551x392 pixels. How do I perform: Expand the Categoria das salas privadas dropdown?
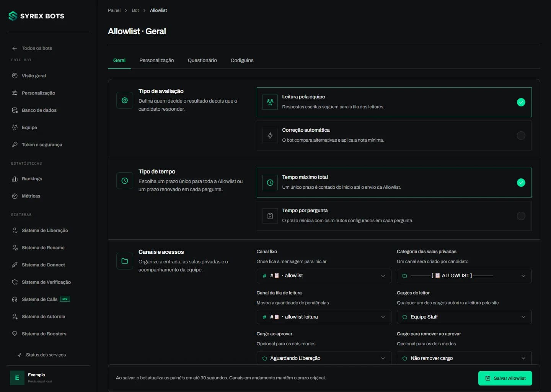(464, 276)
